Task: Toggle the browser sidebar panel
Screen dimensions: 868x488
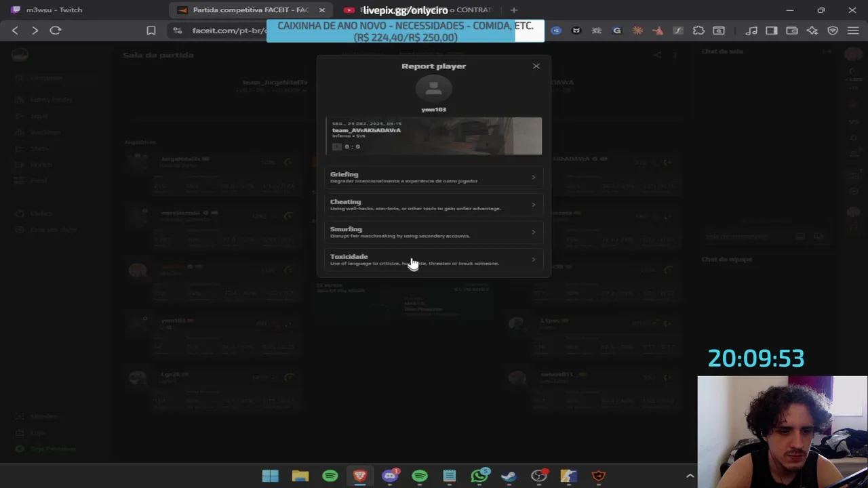Action: point(771,30)
